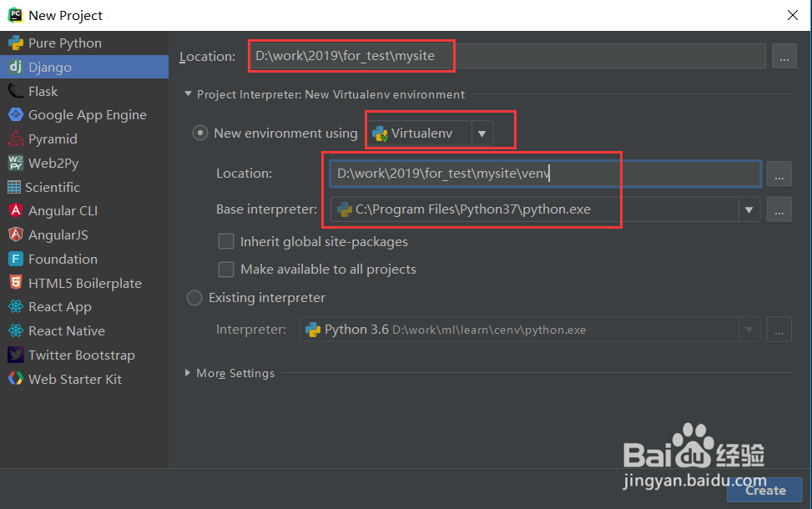Select the Web2Py icon in sidebar
The width and height of the screenshot is (812, 509).
click(x=15, y=164)
